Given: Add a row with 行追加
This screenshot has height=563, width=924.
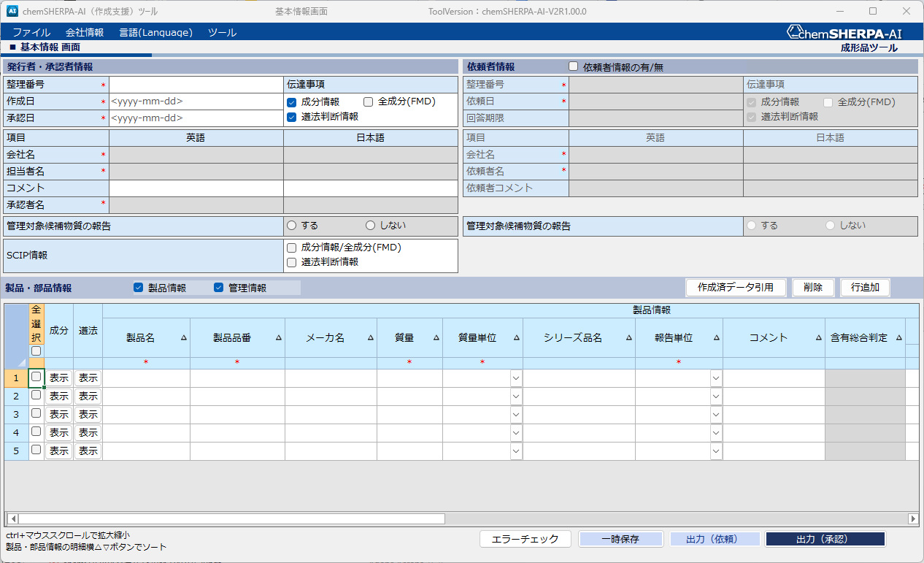Looking at the screenshot, I should coord(865,288).
